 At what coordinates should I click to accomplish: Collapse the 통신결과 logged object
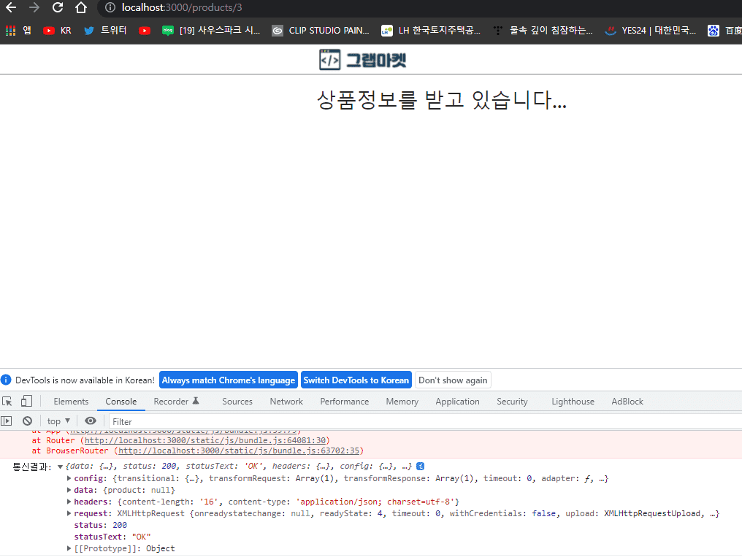coord(61,467)
